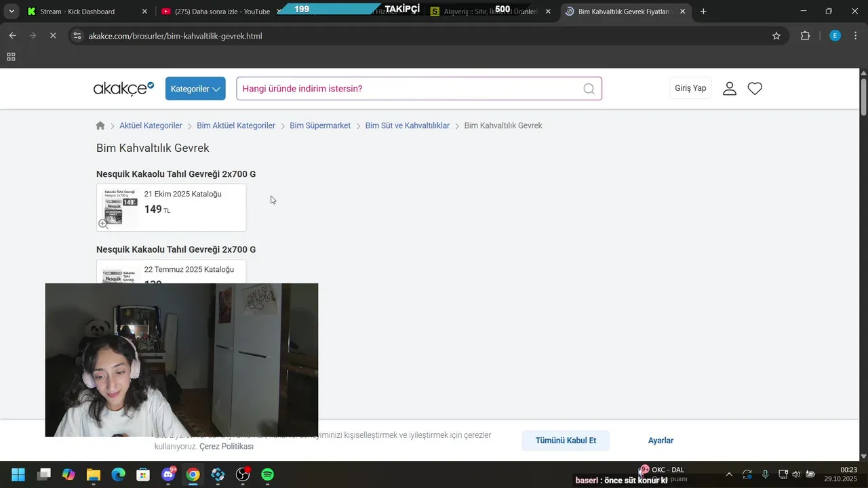The image size is (868, 488).
Task: Open the favorites heart icon
Action: pos(755,89)
